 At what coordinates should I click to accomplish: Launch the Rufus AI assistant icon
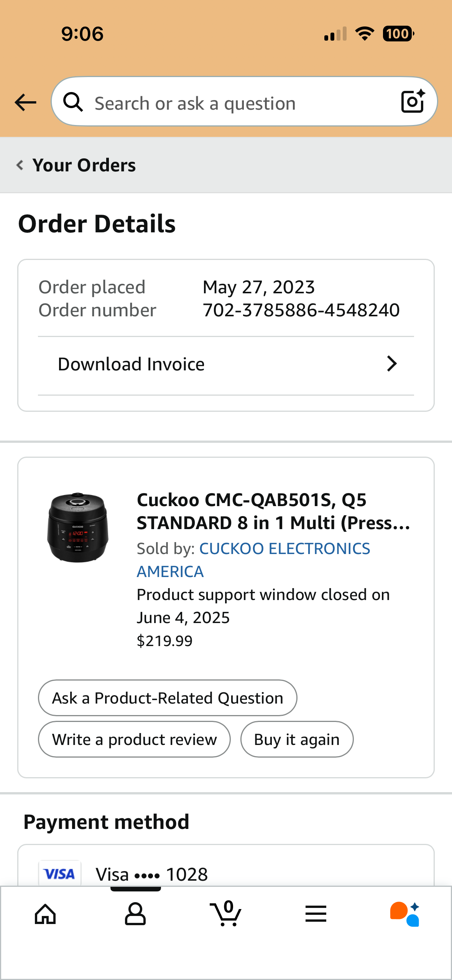click(x=405, y=914)
